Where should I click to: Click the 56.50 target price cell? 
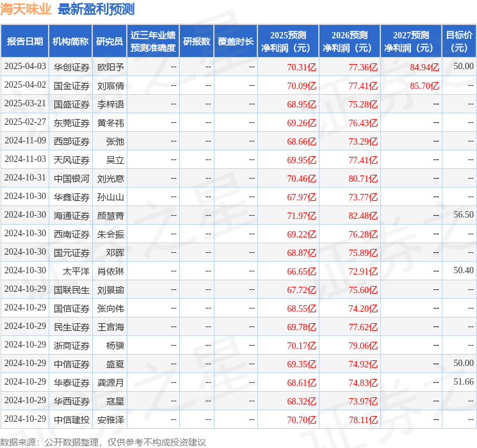pyautogui.click(x=463, y=215)
